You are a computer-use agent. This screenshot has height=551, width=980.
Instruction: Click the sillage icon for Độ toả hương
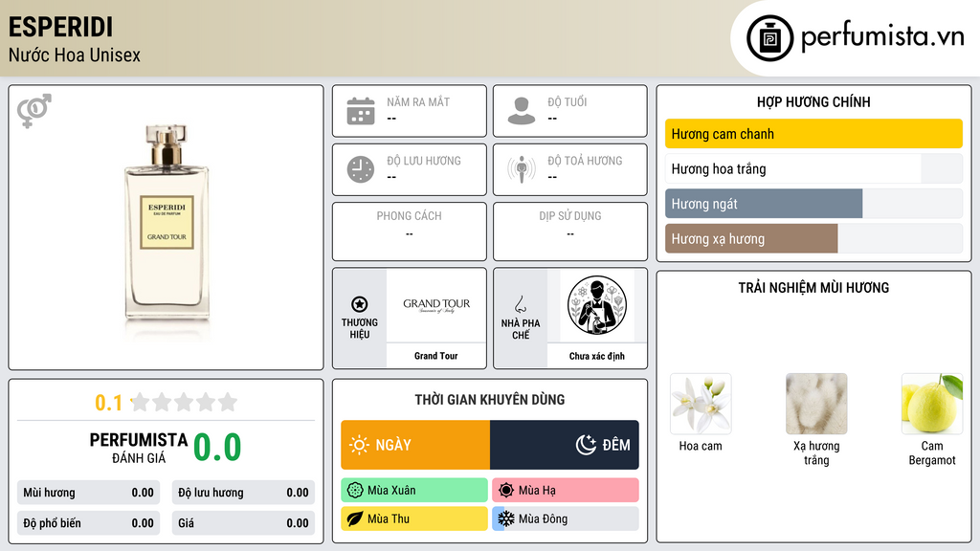522,169
